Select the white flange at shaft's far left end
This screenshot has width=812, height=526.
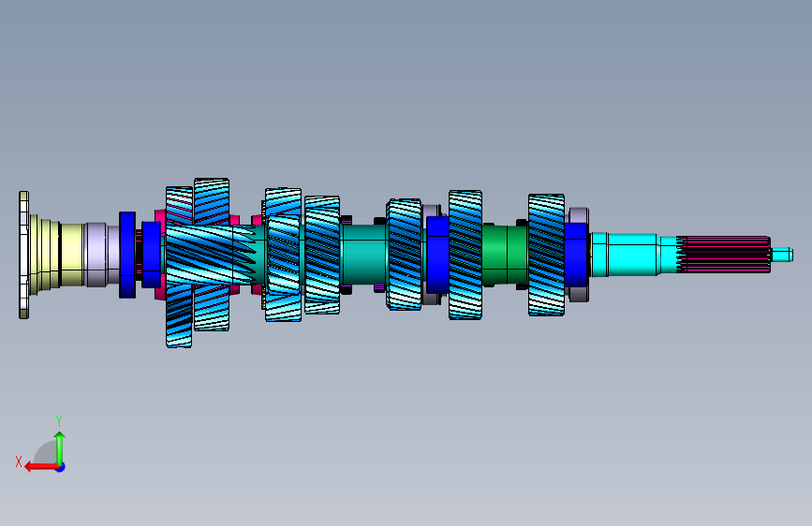(23, 255)
